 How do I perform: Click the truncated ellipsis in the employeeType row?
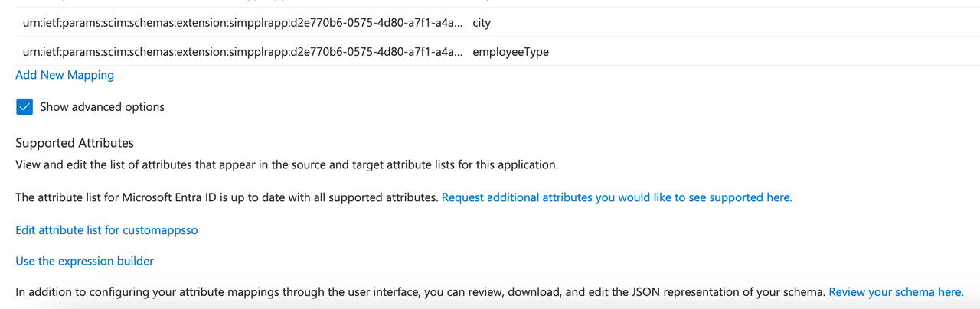click(x=457, y=52)
